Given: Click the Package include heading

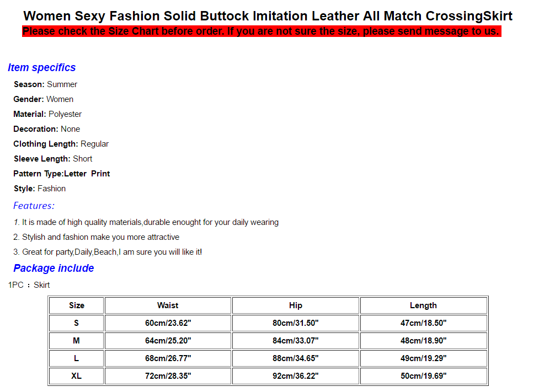Looking at the screenshot, I should pyautogui.click(x=54, y=269).
